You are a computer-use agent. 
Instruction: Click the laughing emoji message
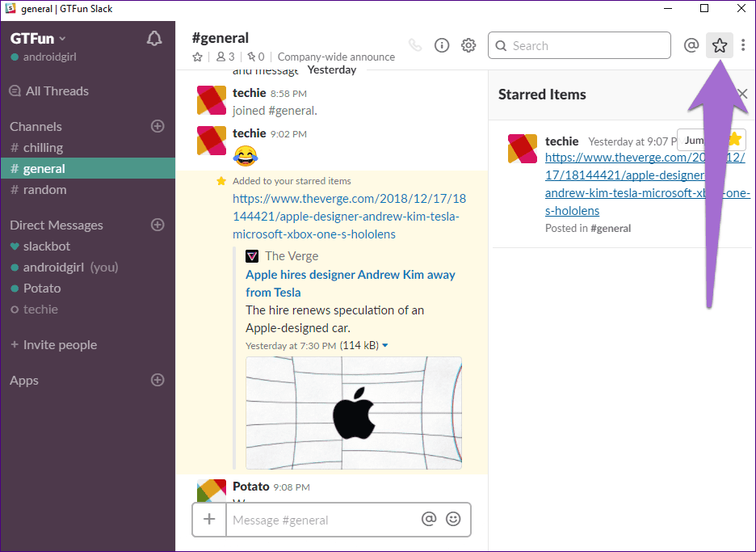pos(245,155)
